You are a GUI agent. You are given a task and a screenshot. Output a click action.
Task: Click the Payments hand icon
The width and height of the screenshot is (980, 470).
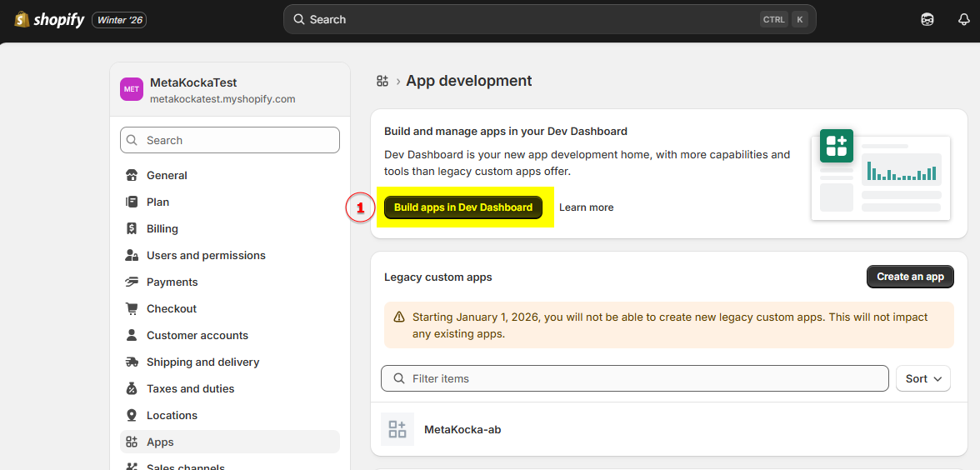tap(132, 282)
